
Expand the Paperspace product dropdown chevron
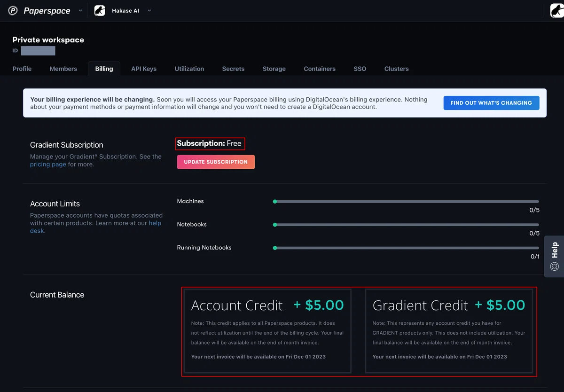[x=80, y=11]
